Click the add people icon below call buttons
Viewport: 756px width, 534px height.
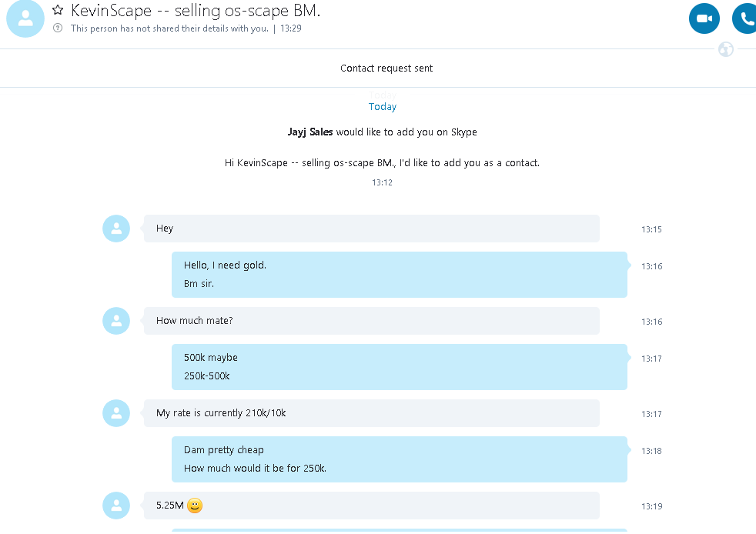pos(726,49)
